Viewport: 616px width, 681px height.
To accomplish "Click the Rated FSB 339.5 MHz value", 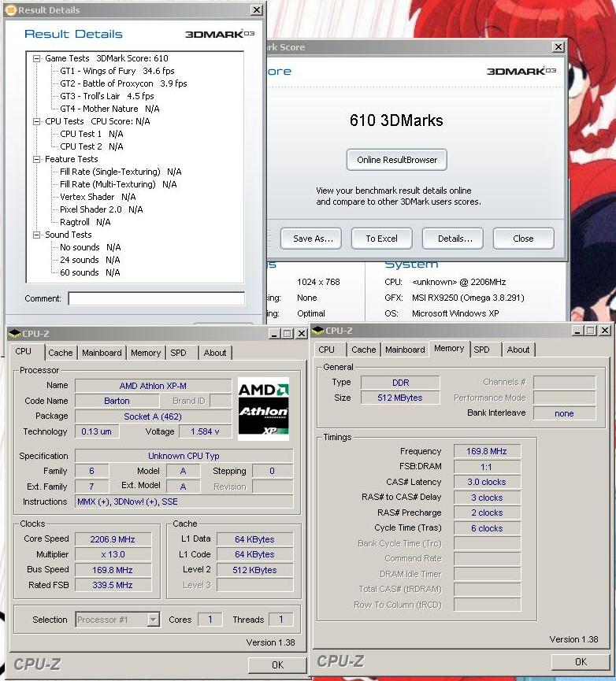I will [x=113, y=585].
